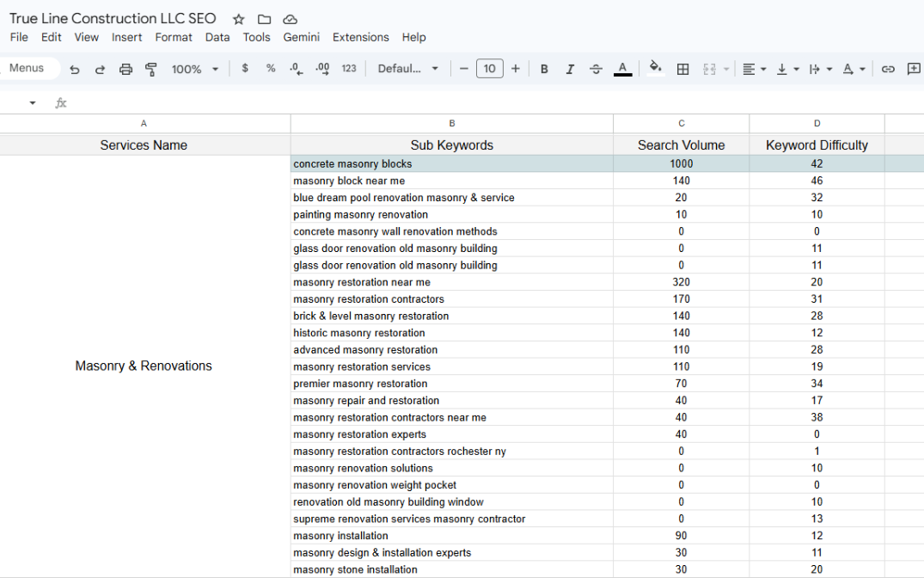Open the Borders tool
924x578 pixels.
tap(682, 69)
